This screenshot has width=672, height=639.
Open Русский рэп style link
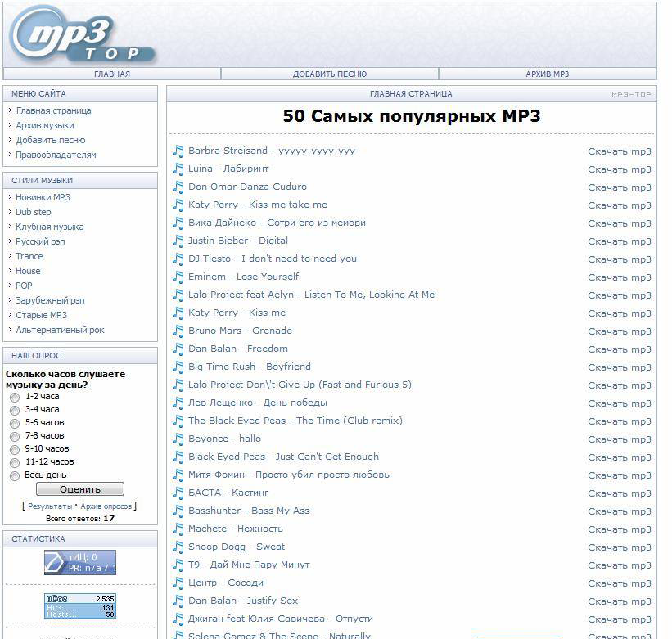click(40, 241)
